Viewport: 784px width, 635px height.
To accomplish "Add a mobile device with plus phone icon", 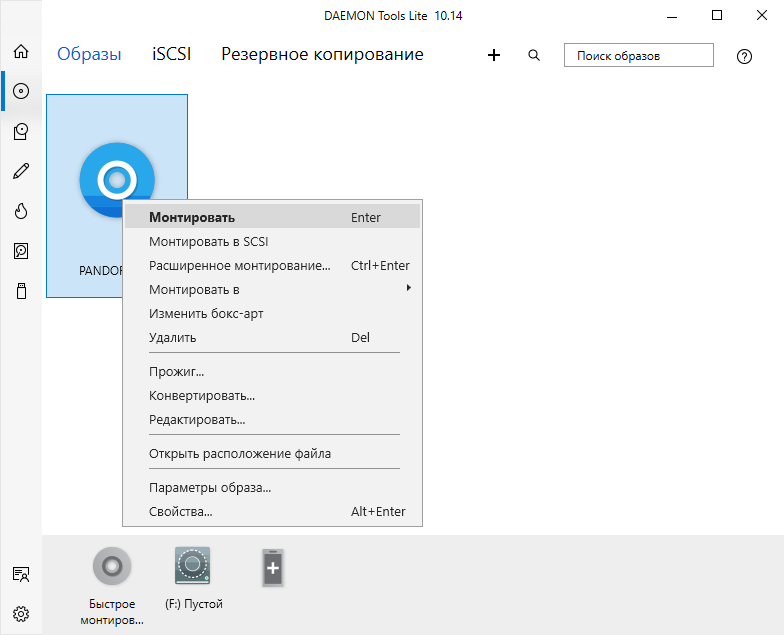I will [273, 568].
